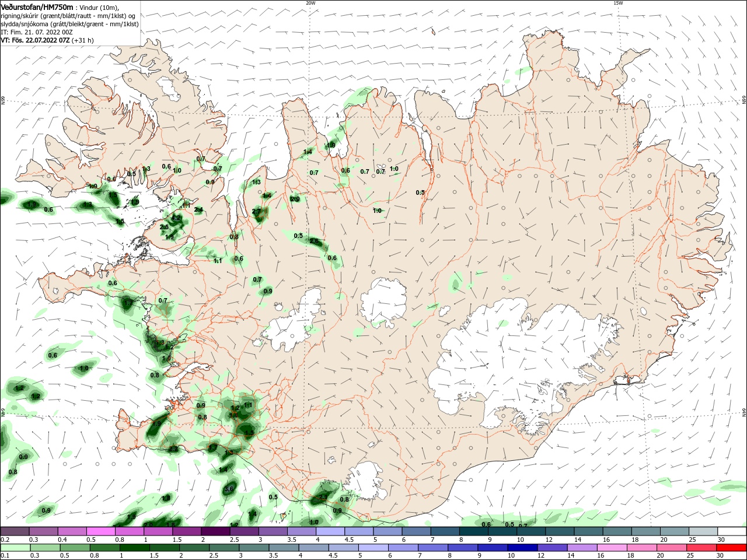
Task: Select upper legend swatch starting at 7
Action: [x=444, y=531]
